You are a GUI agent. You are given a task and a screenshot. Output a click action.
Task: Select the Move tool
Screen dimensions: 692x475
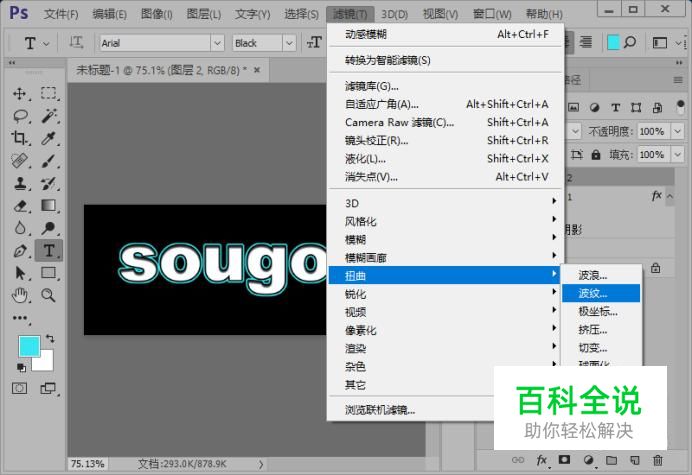click(19, 93)
